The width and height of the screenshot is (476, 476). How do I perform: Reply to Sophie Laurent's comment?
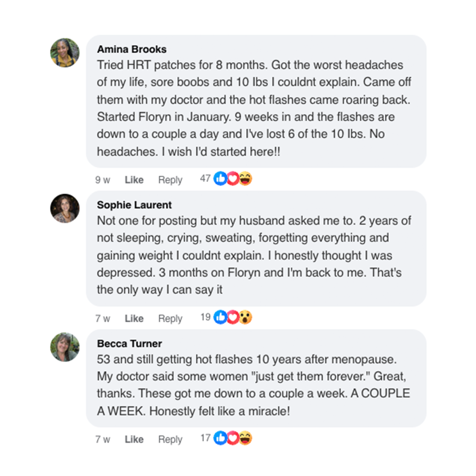pos(170,319)
